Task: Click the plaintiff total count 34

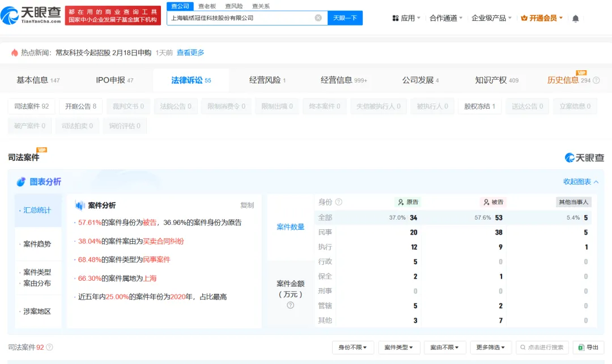Action: pos(413,217)
